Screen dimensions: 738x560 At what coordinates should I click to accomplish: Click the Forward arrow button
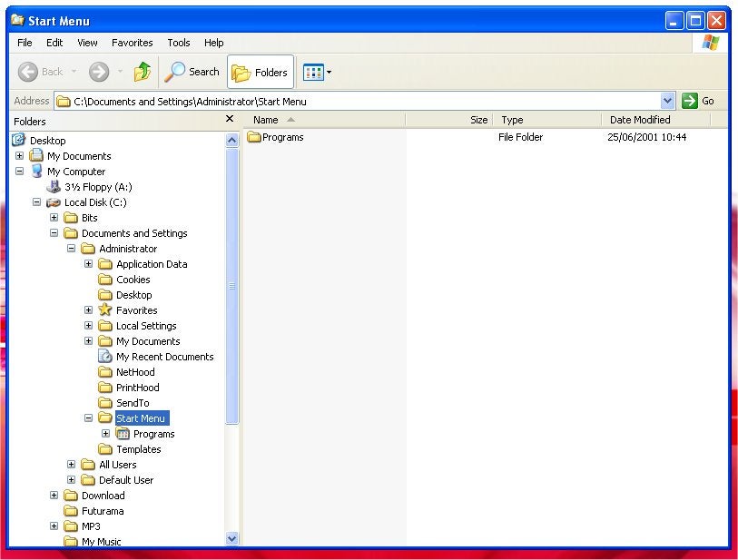click(x=99, y=72)
